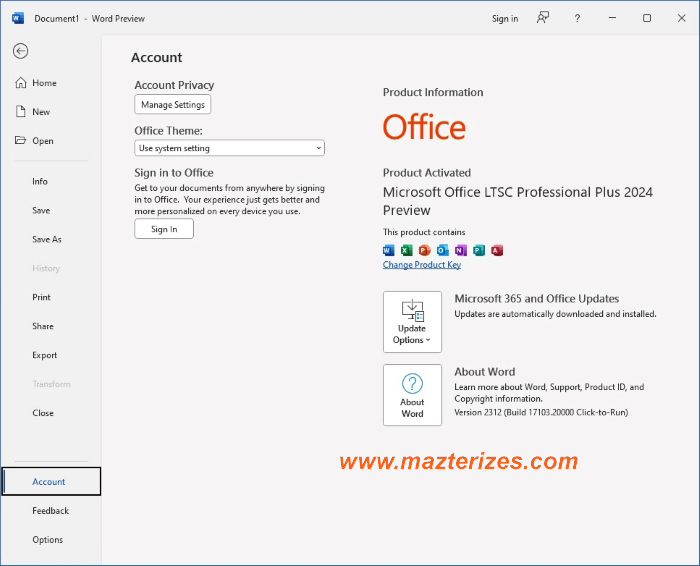
Task: Click the OneNote app icon under product contains
Action: 461,250
